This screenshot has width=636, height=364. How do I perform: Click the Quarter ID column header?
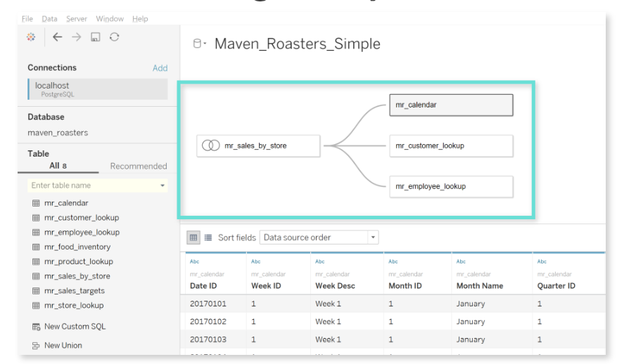(x=556, y=286)
